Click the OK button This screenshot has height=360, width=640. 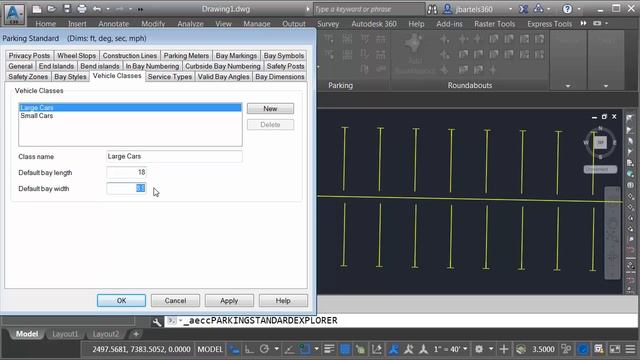pyautogui.click(x=121, y=301)
